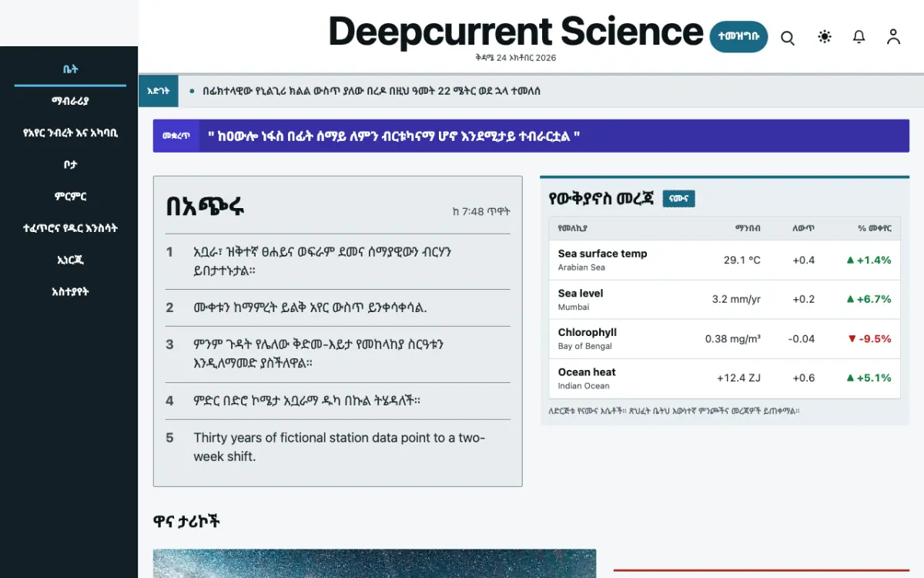The width and height of the screenshot is (924, 578).
Task: Open the ticker headline about 22 ሜትር
Action: 371,91
